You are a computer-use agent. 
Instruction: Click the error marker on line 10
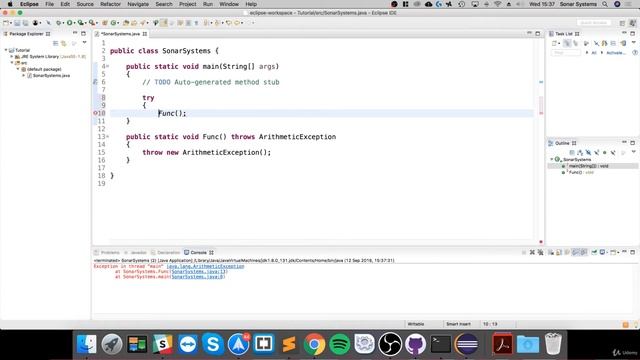click(96, 113)
